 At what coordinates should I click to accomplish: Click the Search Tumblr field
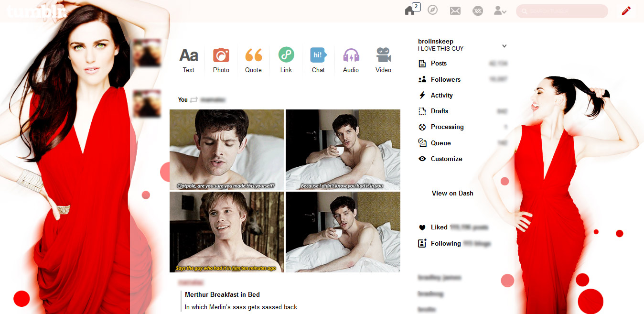[x=562, y=11]
